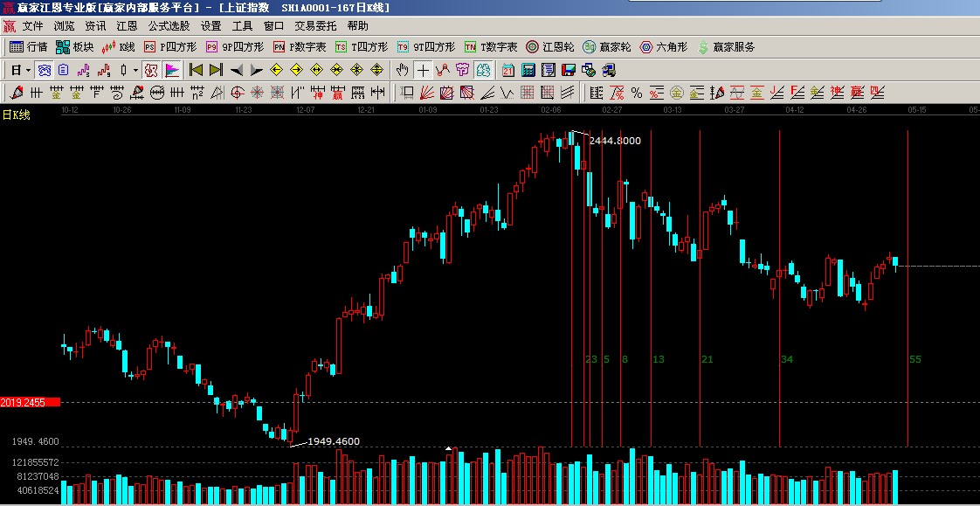
Task: Select the percent sign drawing tool
Action: [x=636, y=93]
